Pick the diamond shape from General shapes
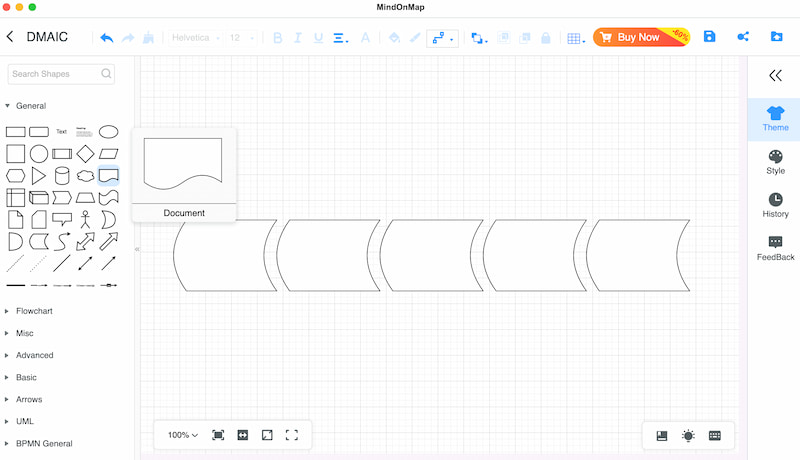The image size is (800, 460). click(85, 154)
